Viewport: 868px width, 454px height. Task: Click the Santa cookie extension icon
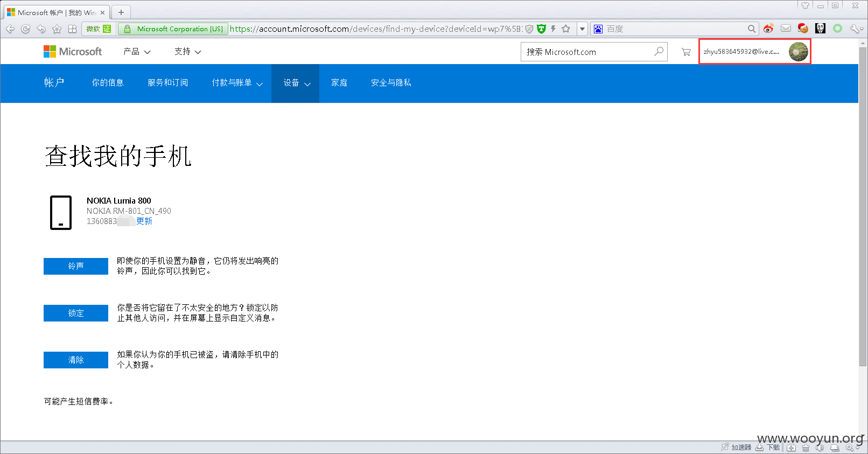(803, 29)
